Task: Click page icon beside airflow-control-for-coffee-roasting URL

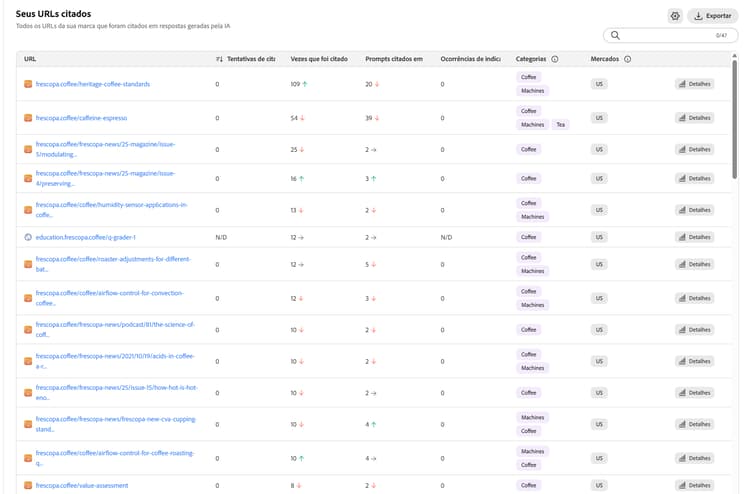Action: point(28,459)
